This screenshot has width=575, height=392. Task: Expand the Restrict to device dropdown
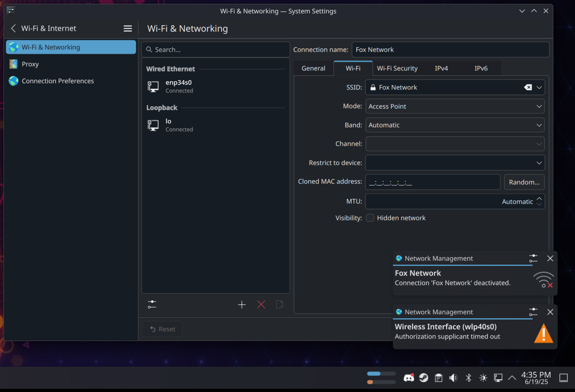click(454, 163)
